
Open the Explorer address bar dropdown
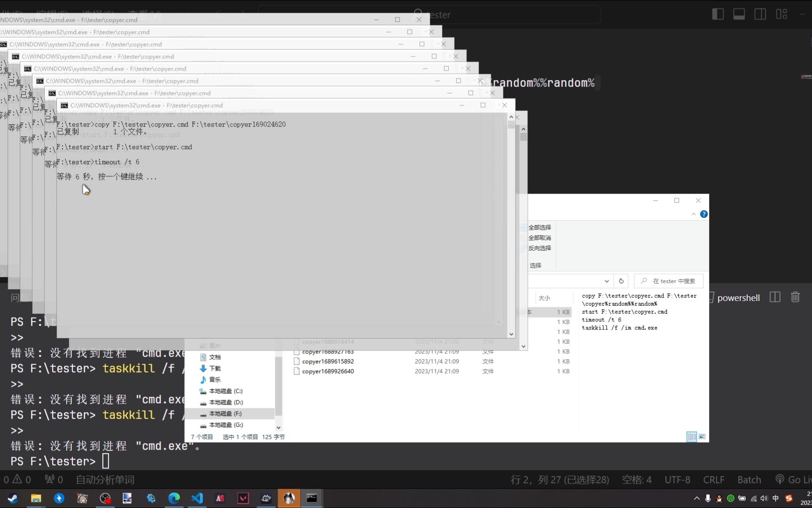(x=606, y=281)
